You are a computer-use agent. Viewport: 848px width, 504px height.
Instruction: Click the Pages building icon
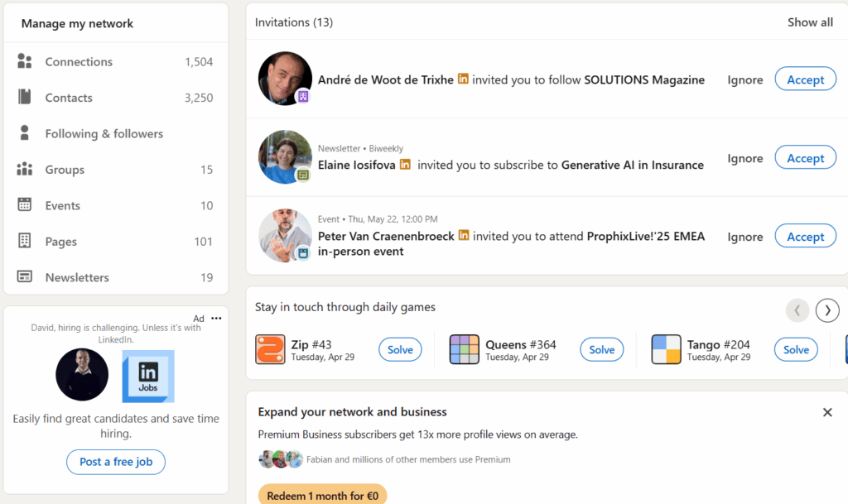point(24,241)
